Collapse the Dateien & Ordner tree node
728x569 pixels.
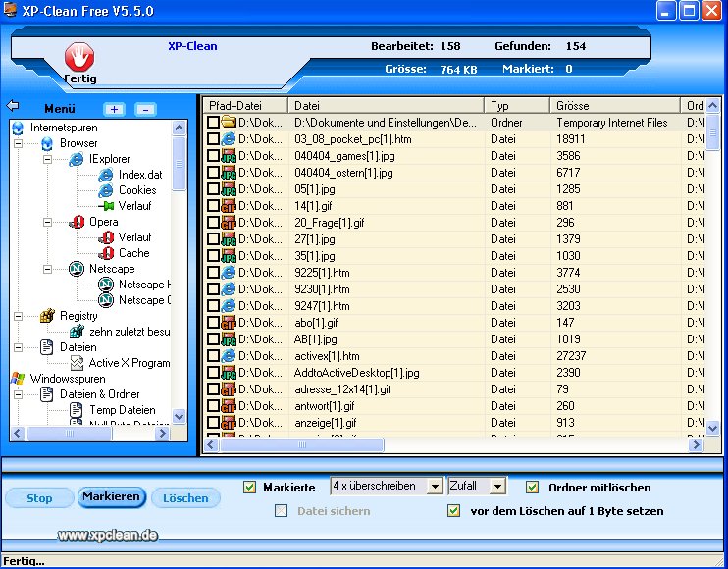pyautogui.click(x=18, y=395)
